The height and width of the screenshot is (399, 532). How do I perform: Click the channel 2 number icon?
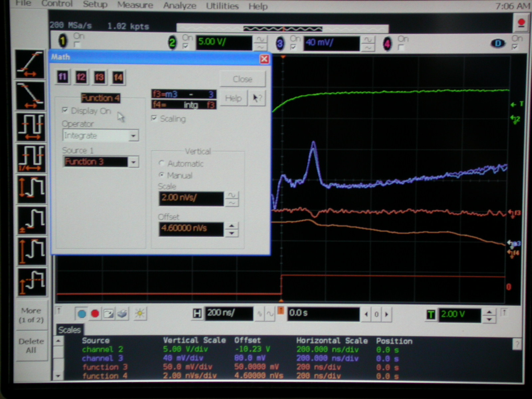click(x=172, y=43)
